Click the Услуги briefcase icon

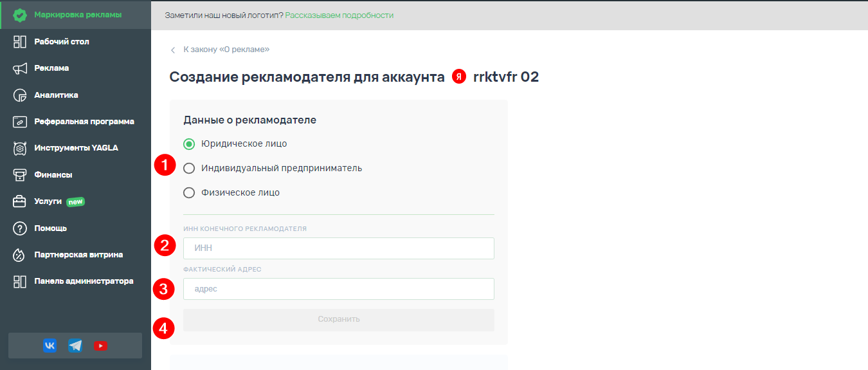pyautogui.click(x=20, y=201)
